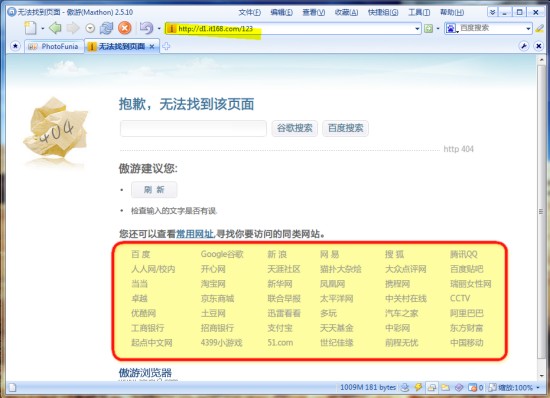Click the lightning bolt status bar icon
The image size is (550, 398).
click(418, 387)
